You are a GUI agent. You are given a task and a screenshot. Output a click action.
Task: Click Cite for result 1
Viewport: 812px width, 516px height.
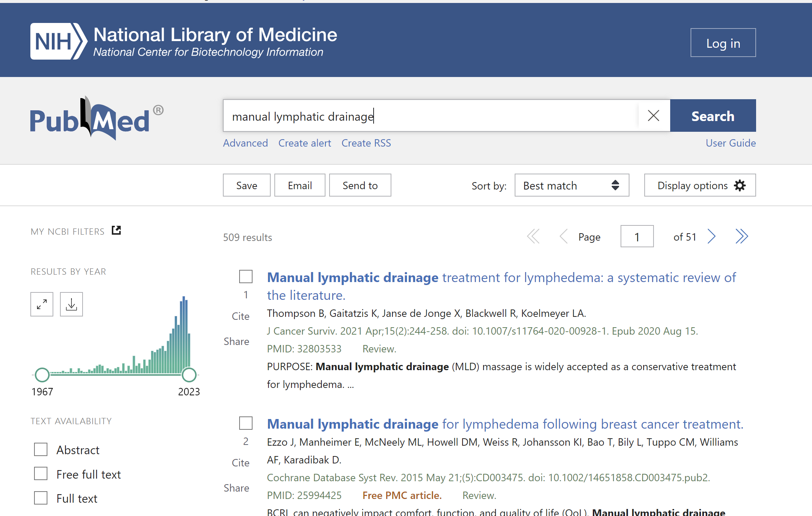240,316
